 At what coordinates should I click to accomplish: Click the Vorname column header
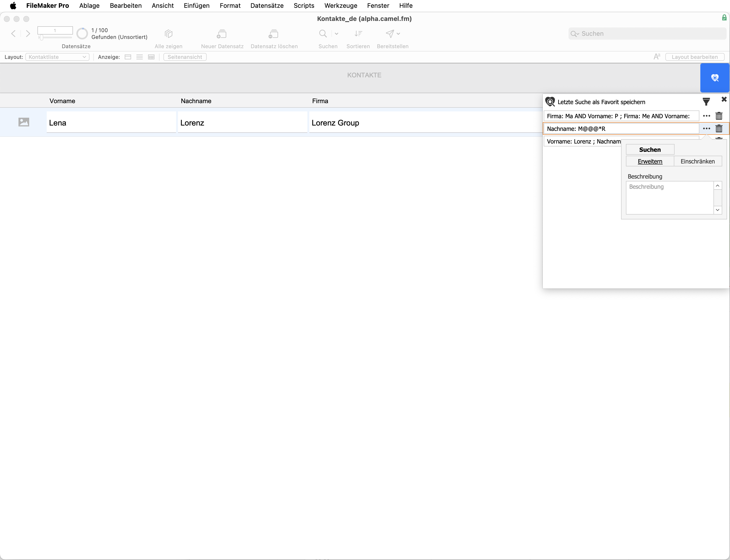(62, 101)
